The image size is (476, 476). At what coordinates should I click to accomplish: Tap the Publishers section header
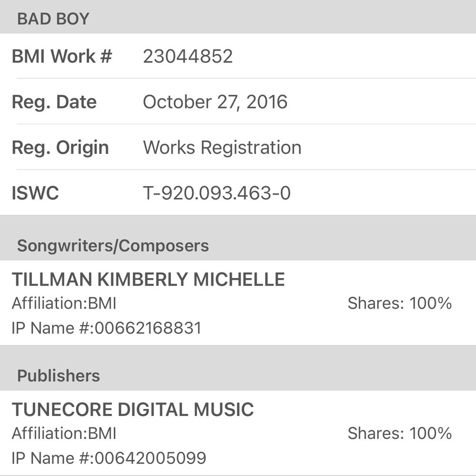[x=59, y=376]
